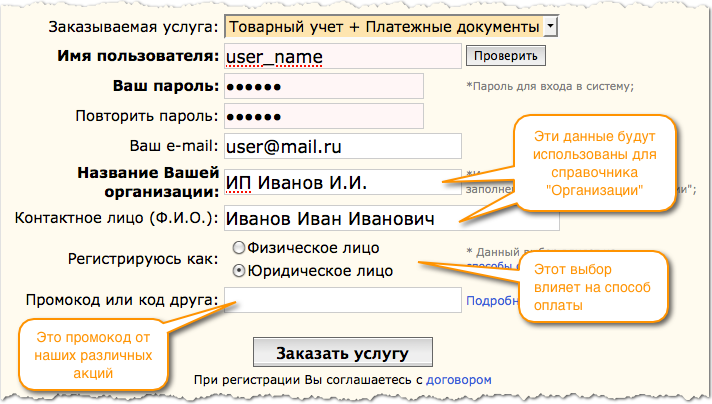Screen dimensions: 712x404
Task: Click the empty promo code input field
Action: tap(342, 300)
